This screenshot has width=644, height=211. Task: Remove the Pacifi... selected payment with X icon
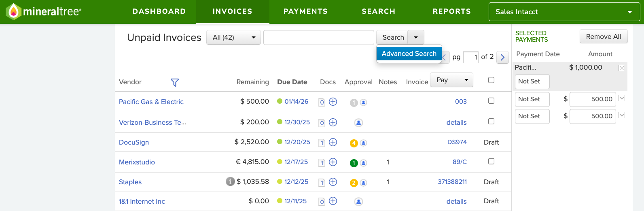tap(622, 68)
